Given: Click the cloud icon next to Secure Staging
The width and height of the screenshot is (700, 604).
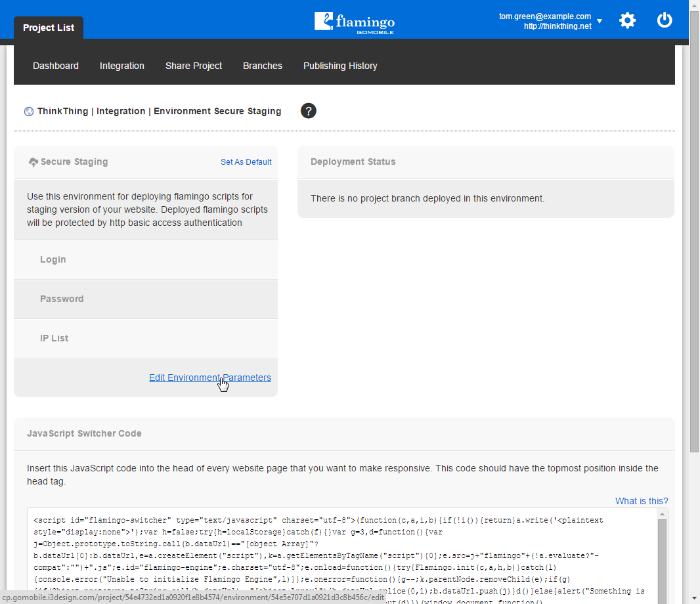Looking at the screenshot, I should pyautogui.click(x=33, y=162).
